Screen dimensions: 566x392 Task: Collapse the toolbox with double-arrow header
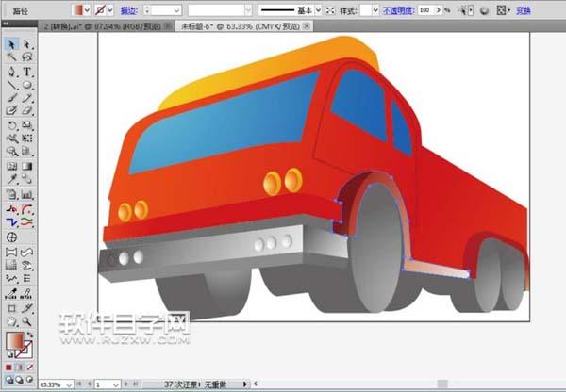click(x=6, y=24)
